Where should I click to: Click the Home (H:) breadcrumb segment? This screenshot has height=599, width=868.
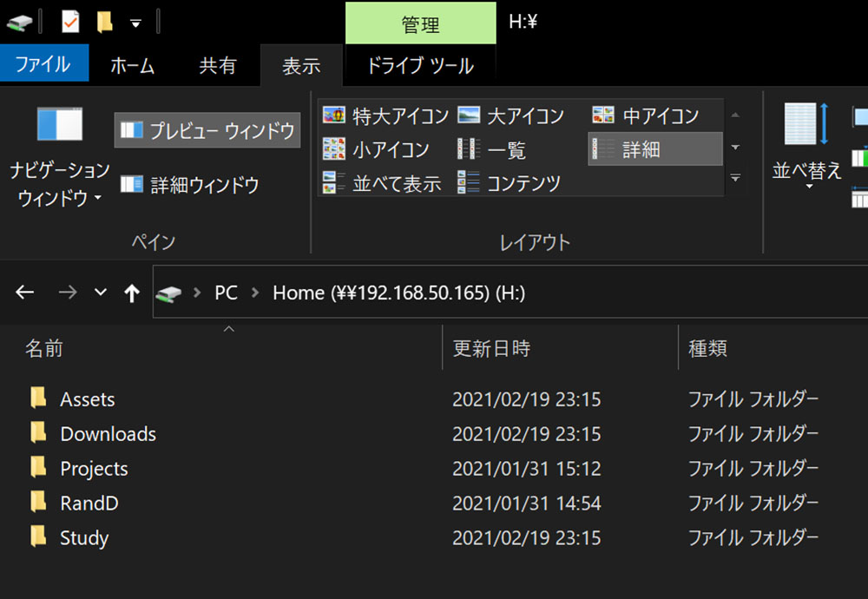398,293
